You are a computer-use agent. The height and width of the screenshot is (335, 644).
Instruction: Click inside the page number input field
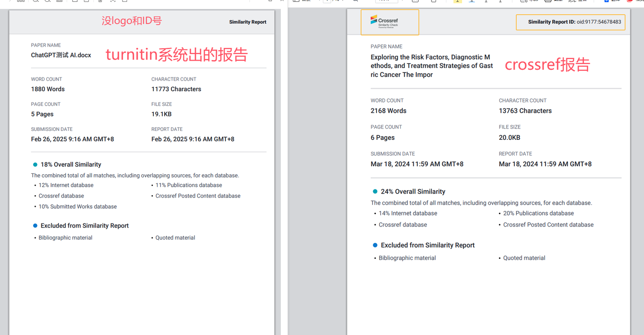[327, 2]
